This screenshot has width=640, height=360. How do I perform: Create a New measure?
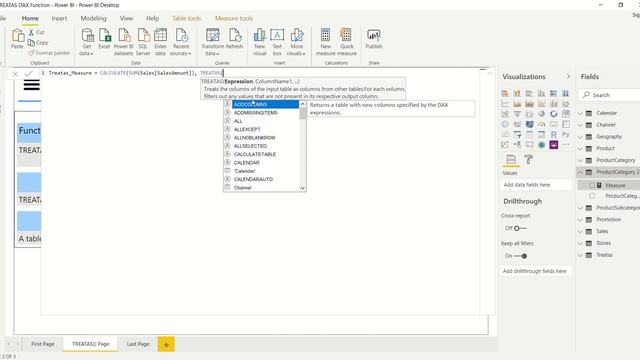click(325, 42)
